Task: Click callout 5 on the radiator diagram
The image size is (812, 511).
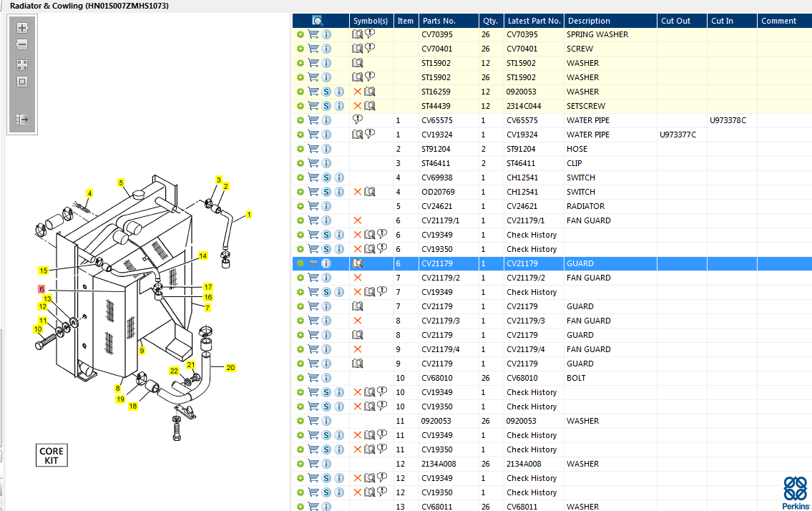Action: pyautogui.click(x=122, y=183)
